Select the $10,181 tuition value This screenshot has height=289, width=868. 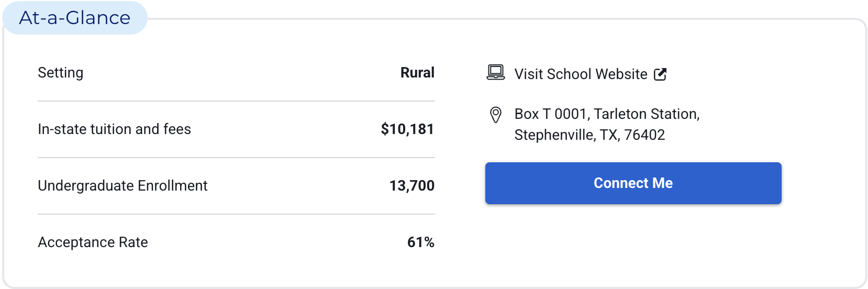(407, 129)
